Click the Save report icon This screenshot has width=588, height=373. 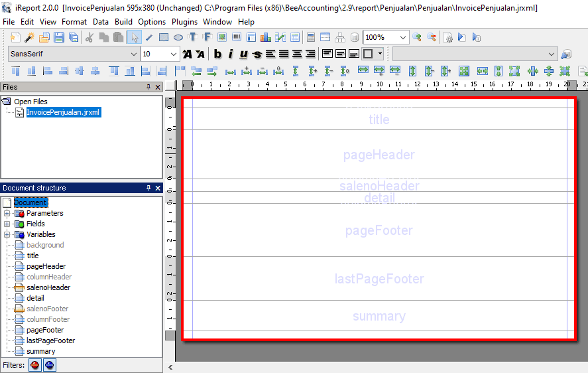tap(59, 37)
